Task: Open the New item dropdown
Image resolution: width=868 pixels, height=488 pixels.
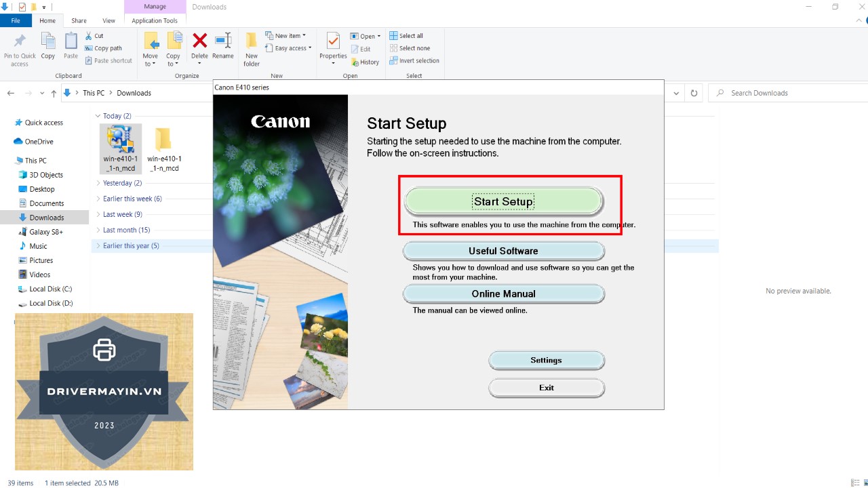Action: point(290,36)
